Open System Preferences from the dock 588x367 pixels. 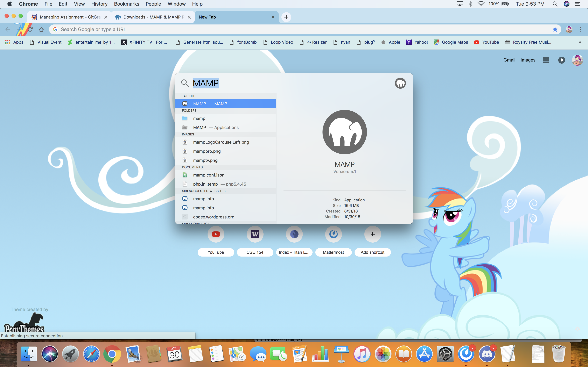[445, 354]
